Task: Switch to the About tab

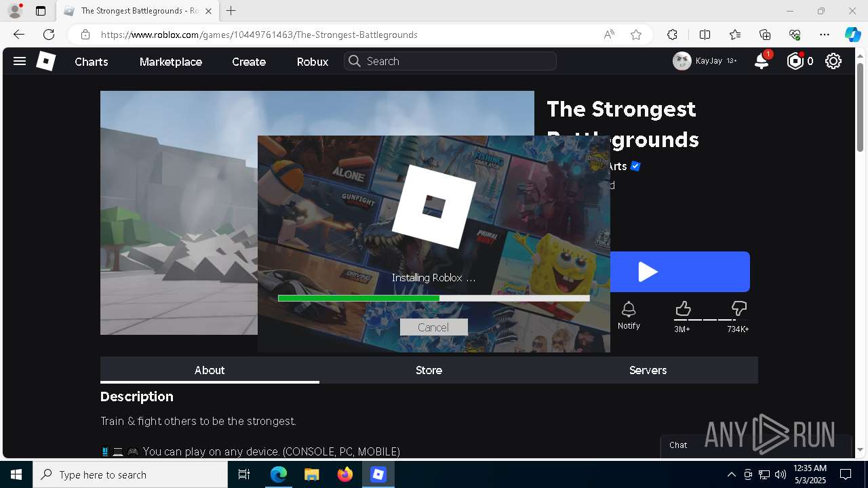Action: click(x=210, y=370)
